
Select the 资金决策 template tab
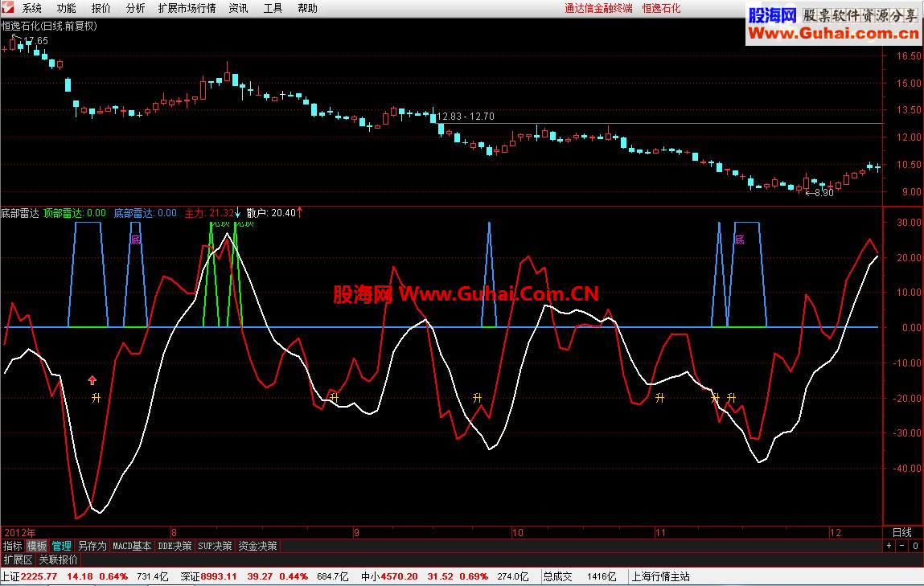tap(257, 546)
